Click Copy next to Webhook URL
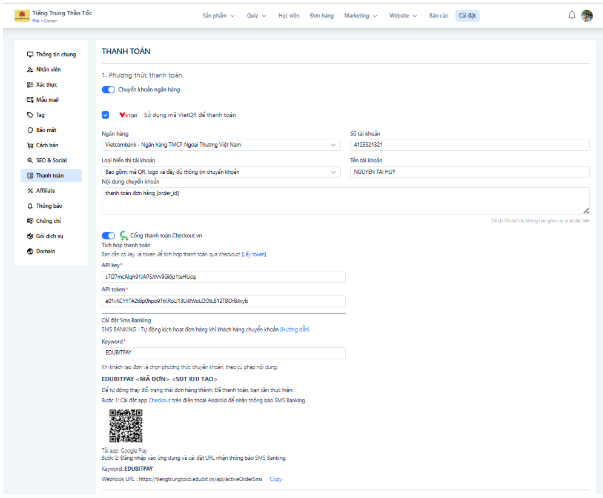603x498 pixels. pos(275,479)
